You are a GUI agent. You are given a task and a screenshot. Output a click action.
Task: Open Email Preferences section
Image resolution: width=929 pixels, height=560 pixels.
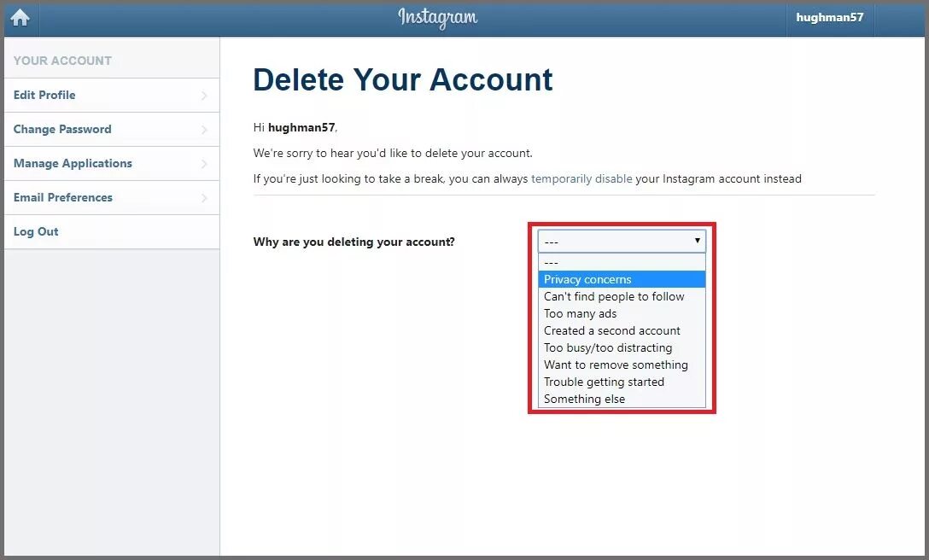pos(111,198)
